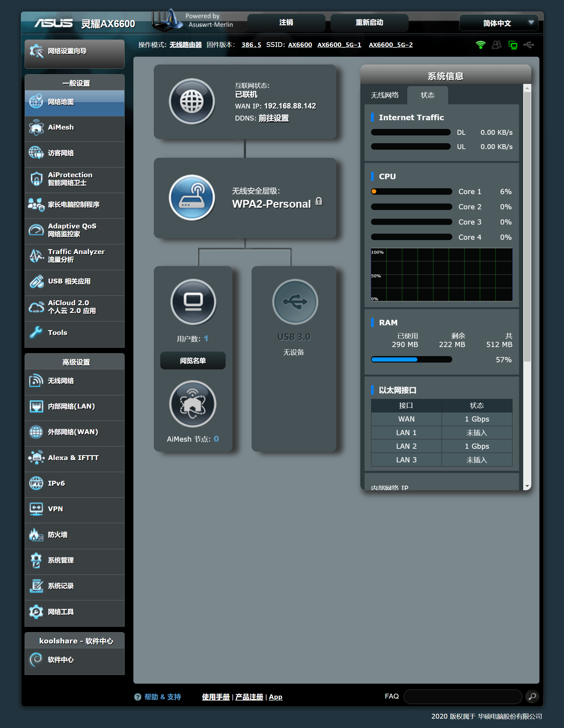Click firmware version 386.5 link
Screen dimensions: 564x728
coord(251,45)
